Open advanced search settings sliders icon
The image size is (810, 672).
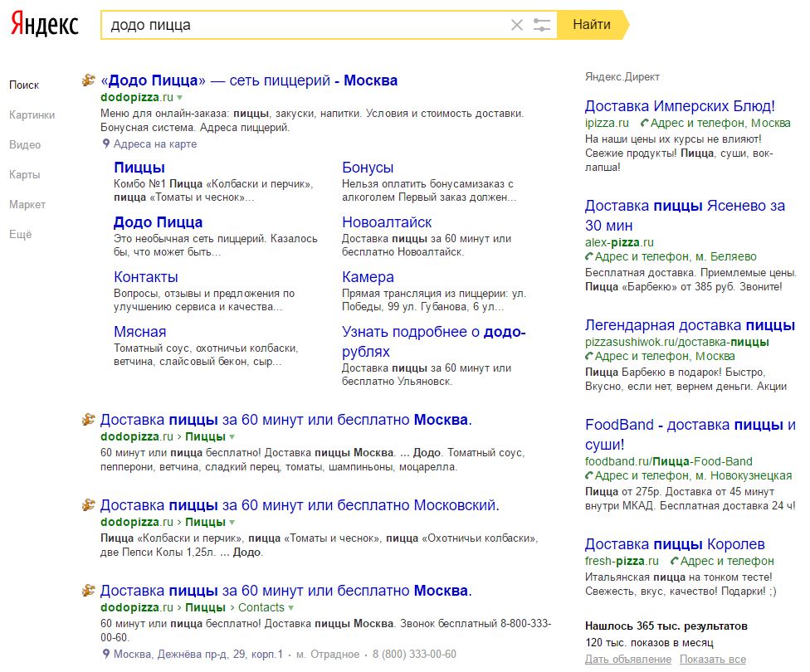click(x=542, y=25)
